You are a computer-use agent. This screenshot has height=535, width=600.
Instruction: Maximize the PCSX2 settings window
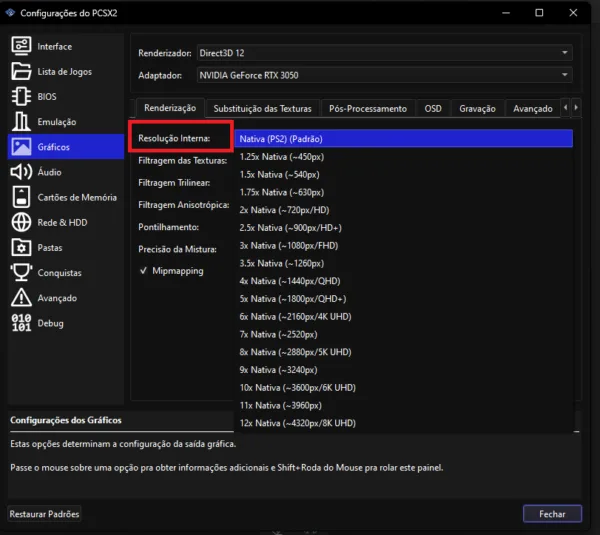[x=539, y=13]
